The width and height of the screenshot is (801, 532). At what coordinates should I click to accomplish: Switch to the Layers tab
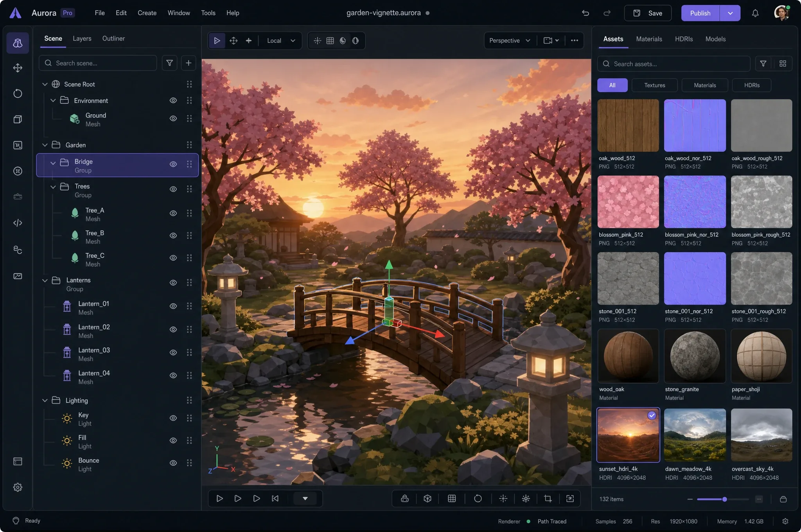[82, 38]
